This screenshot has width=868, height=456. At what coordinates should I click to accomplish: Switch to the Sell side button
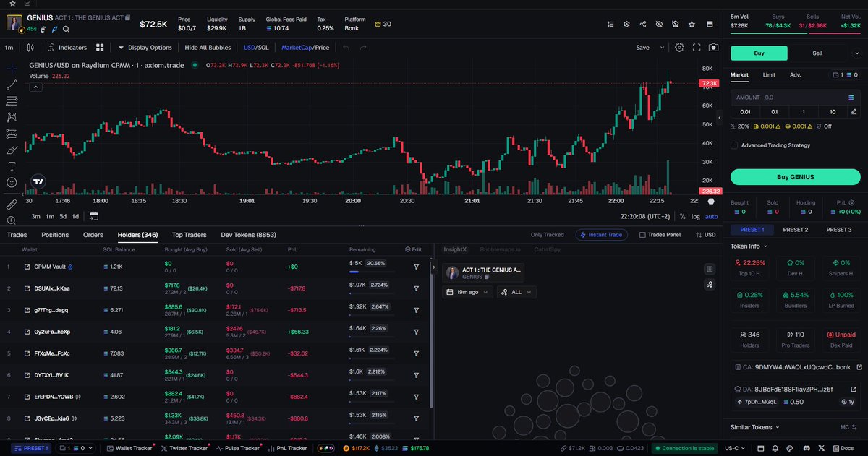(x=817, y=53)
